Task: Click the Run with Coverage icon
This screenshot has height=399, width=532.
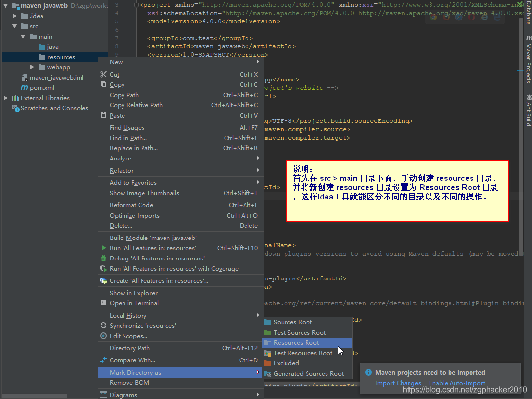Action: click(103, 268)
